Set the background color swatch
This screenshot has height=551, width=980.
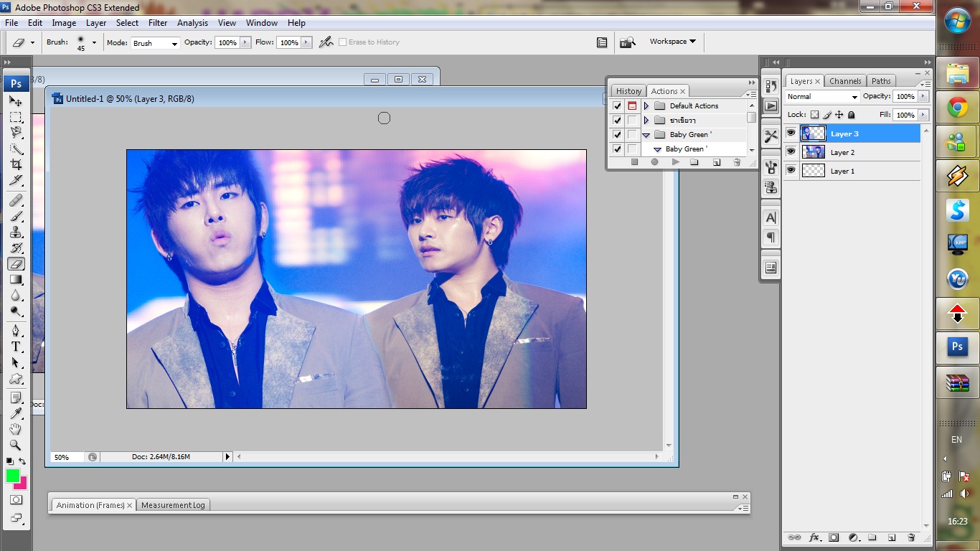(x=22, y=484)
